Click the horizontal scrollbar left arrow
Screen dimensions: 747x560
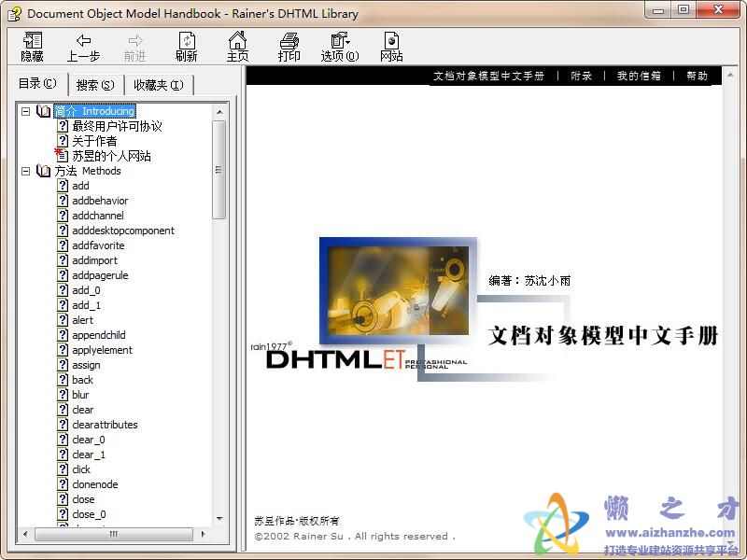tap(24, 535)
